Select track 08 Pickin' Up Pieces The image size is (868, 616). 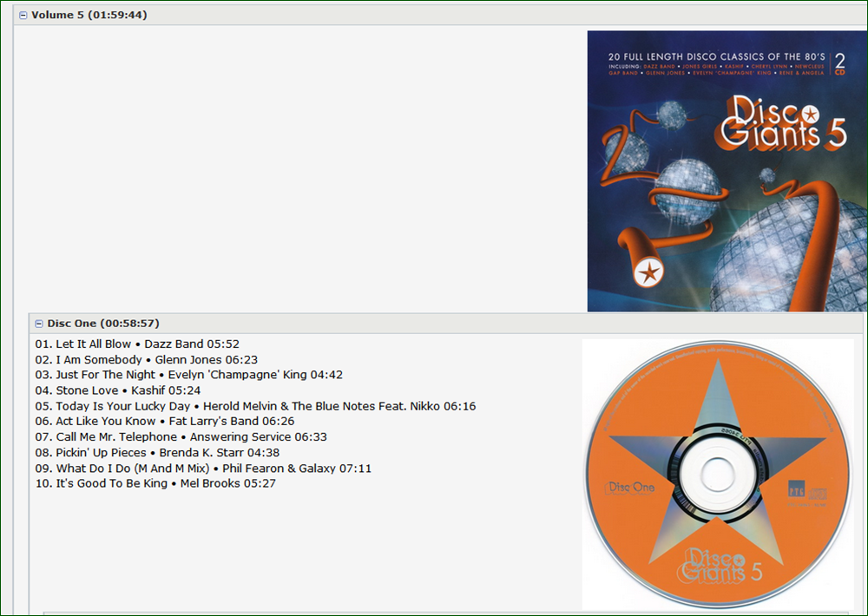point(157,453)
